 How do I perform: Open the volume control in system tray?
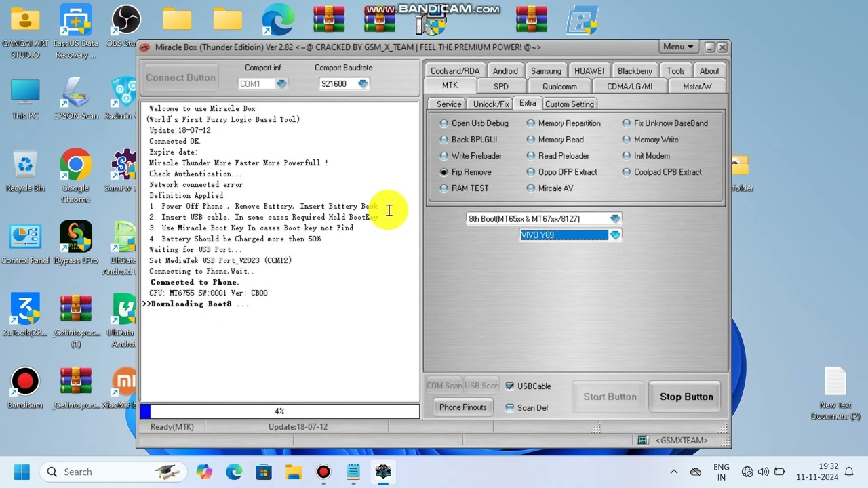pos(763,472)
